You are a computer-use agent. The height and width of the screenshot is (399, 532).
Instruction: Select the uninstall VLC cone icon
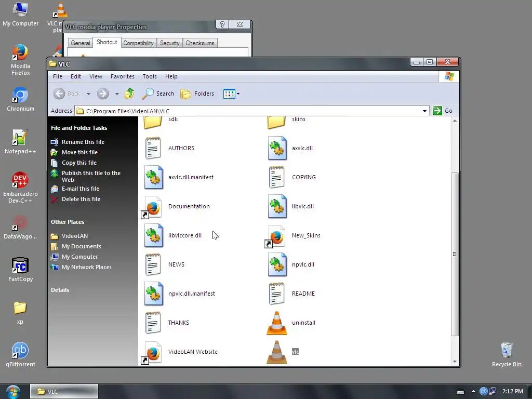click(x=277, y=323)
